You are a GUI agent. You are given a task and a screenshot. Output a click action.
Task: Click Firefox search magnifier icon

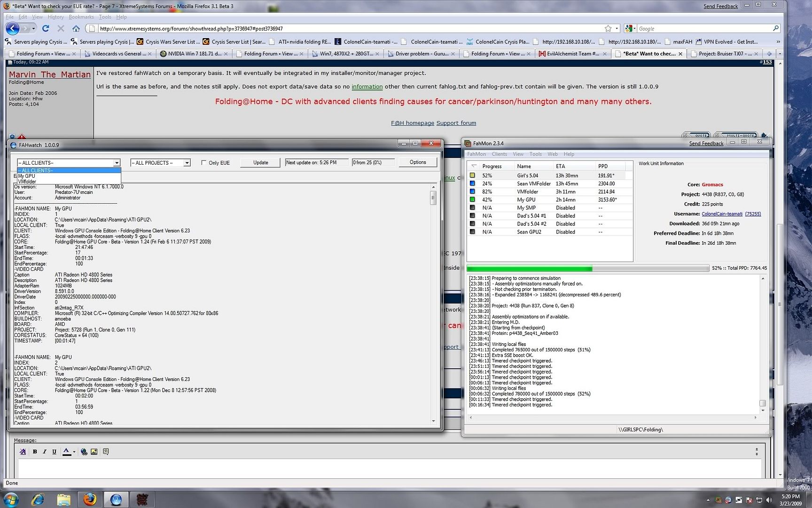coord(775,28)
